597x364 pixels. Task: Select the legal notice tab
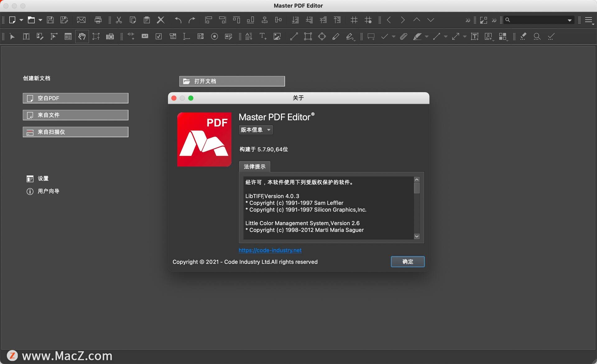click(x=255, y=166)
